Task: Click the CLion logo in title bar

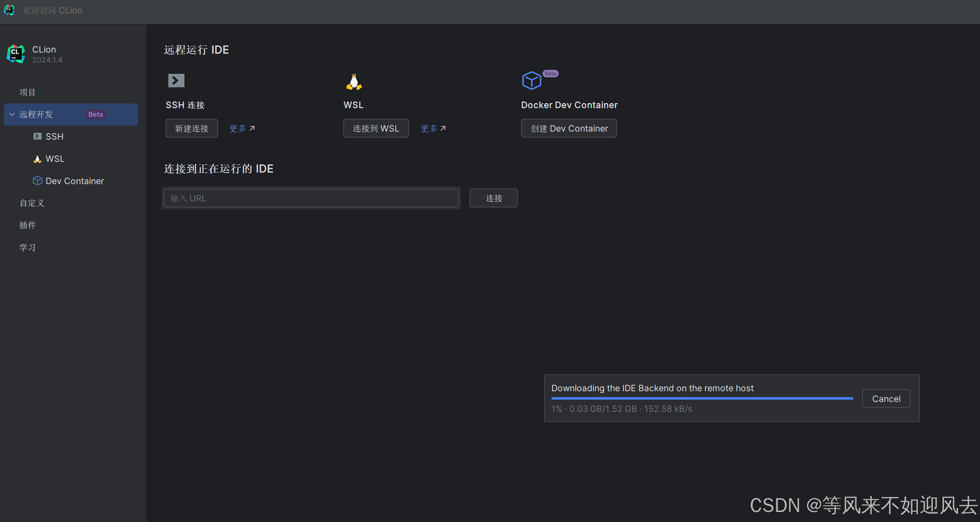Action: click(9, 10)
